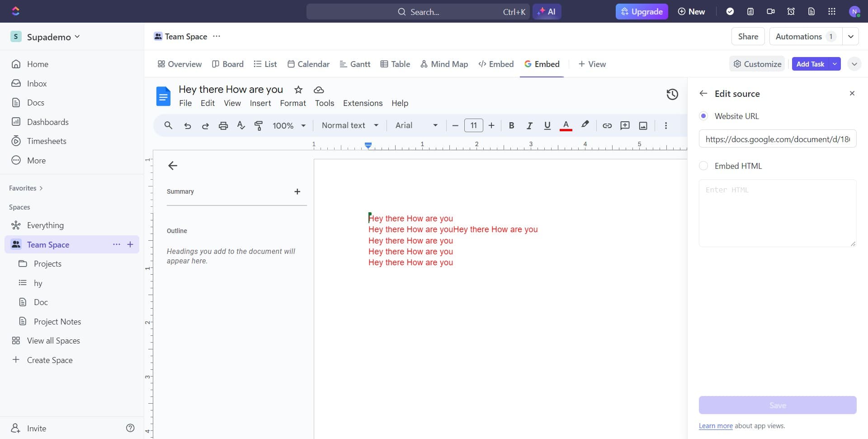Open the red text color picker
Image resolution: width=868 pixels, height=439 pixels.
(566, 126)
